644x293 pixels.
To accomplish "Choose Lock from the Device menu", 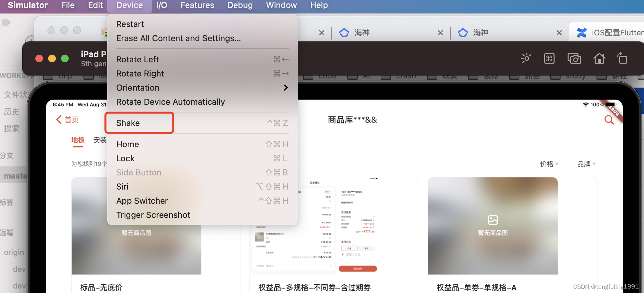I will (x=203, y=158).
